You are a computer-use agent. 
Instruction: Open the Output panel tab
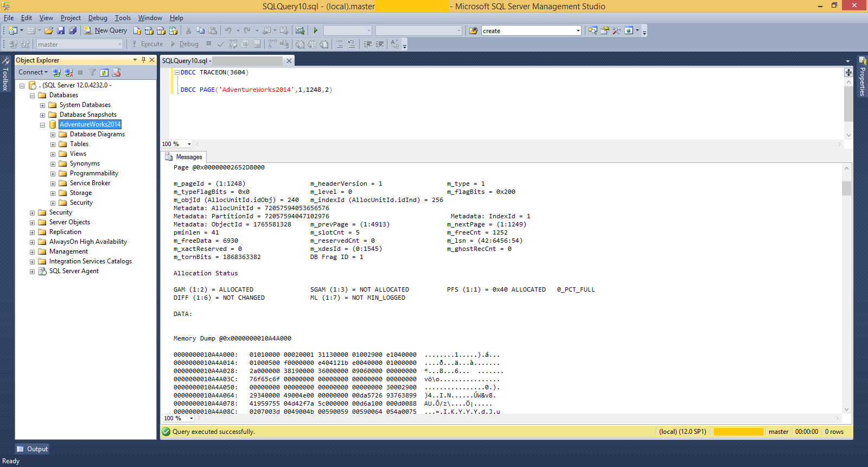click(32, 449)
